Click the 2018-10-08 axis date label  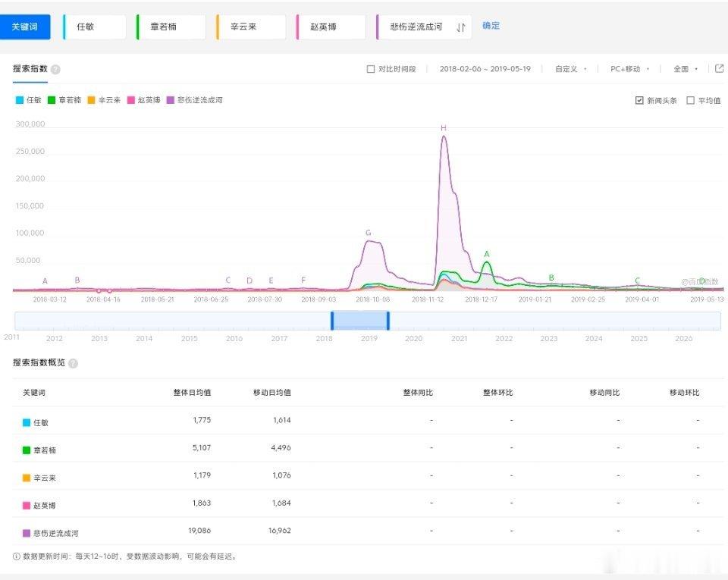(373, 299)
